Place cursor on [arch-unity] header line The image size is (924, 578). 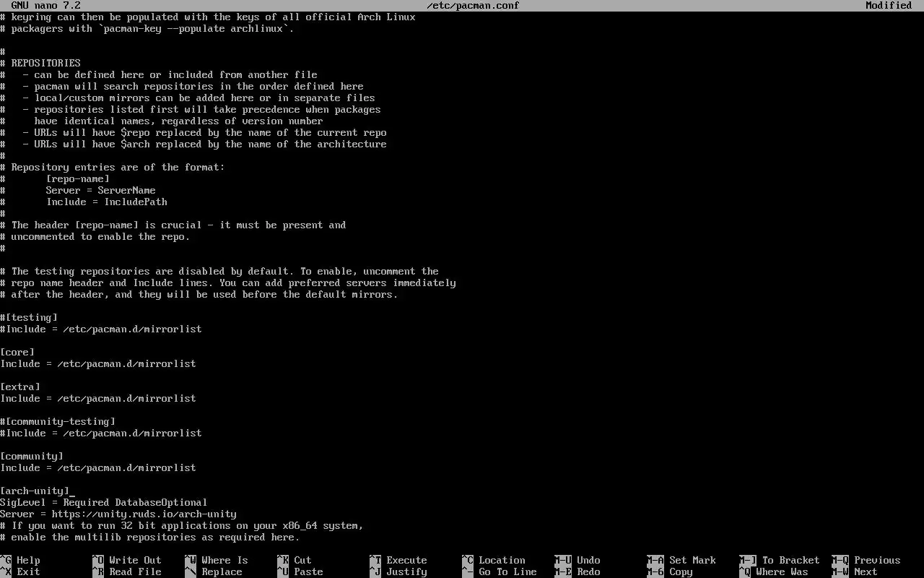pos(35,491)
